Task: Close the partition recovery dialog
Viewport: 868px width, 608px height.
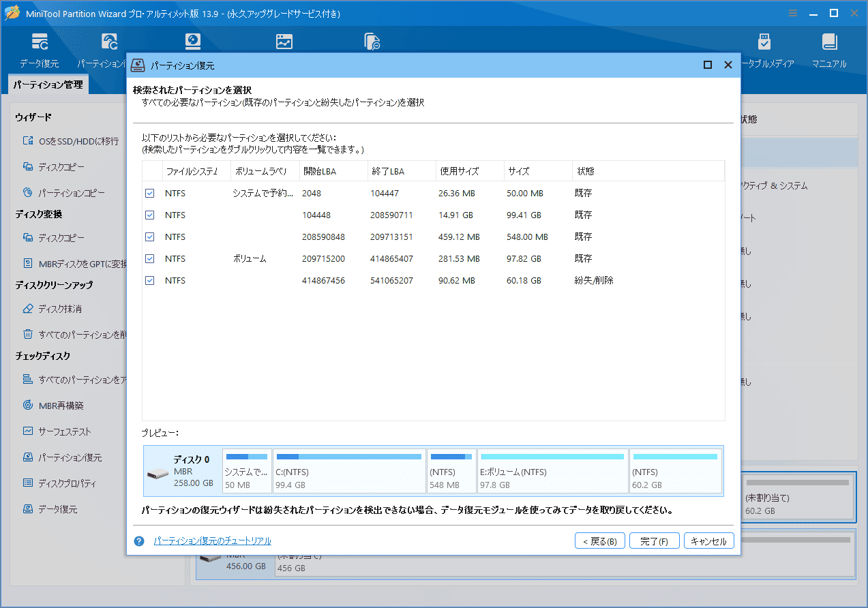Action: coord(728,65)
